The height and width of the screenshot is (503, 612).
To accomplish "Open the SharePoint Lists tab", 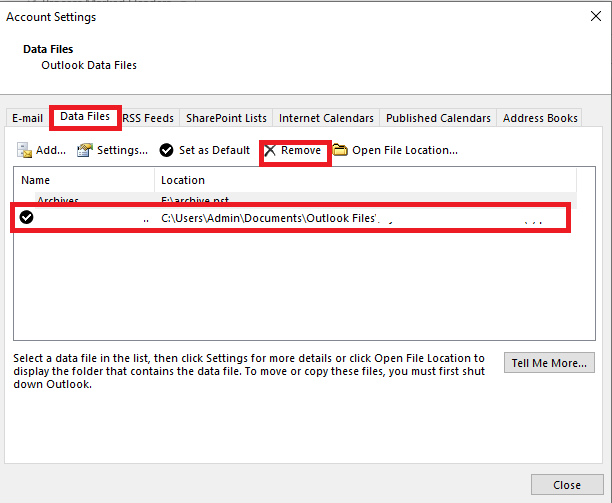I will [226, 118].
